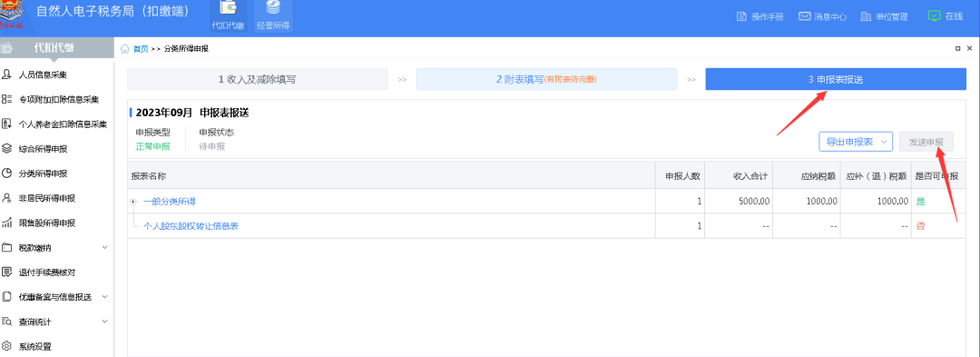Click the 税款缴纳 folder icon
Viewport: 980px width, 357px height.
7,248
